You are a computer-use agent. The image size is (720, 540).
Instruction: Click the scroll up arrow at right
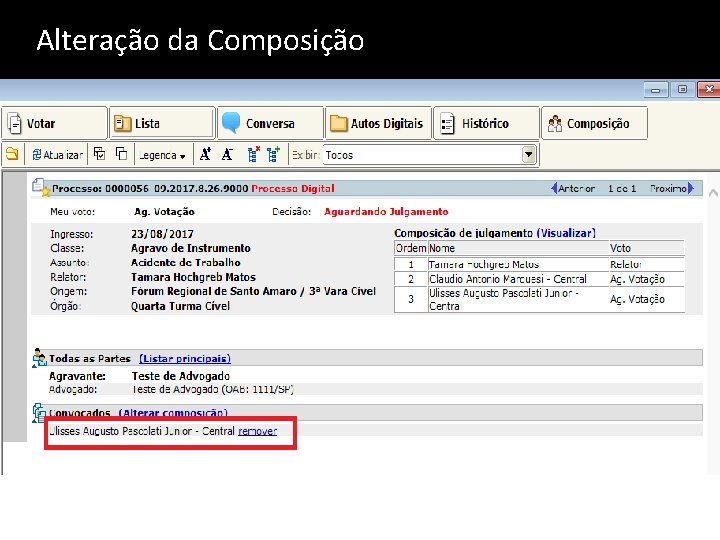(x=713, y=193)
